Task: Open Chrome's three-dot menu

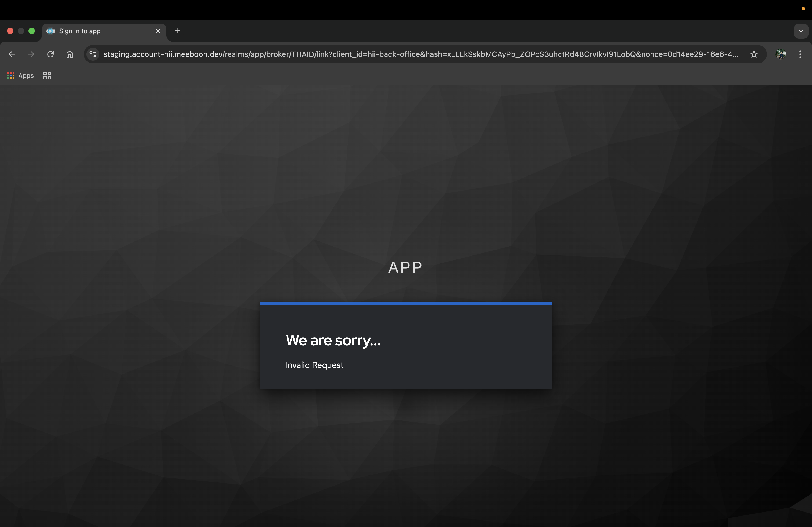Action: (x=800, y=54)
